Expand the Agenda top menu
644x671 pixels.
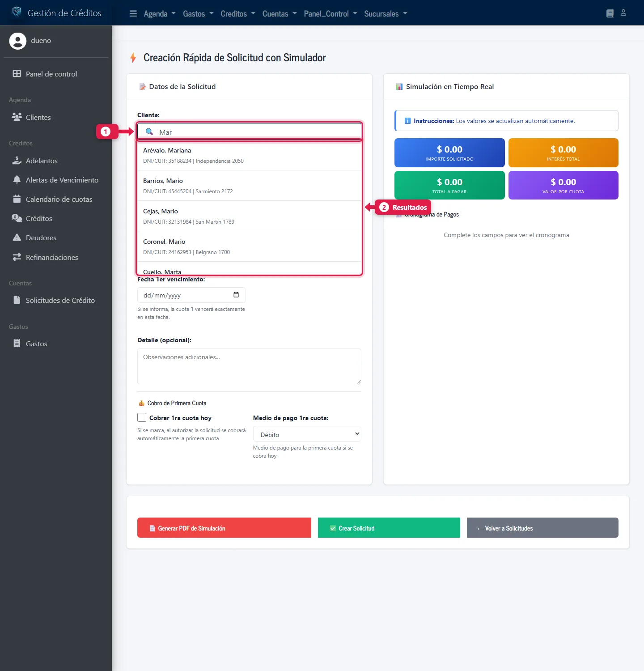(x=160, y=13)
